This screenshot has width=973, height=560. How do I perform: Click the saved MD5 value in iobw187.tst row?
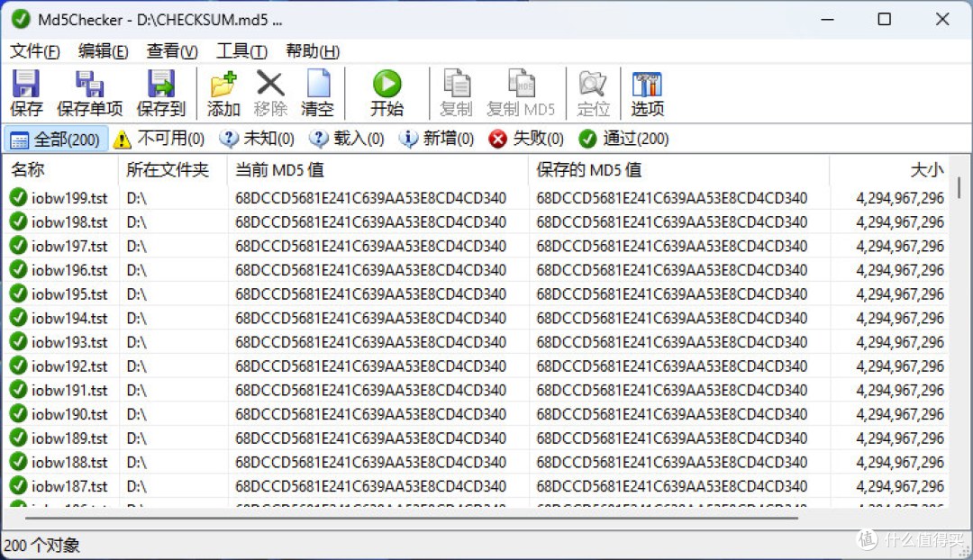(671, 485)
